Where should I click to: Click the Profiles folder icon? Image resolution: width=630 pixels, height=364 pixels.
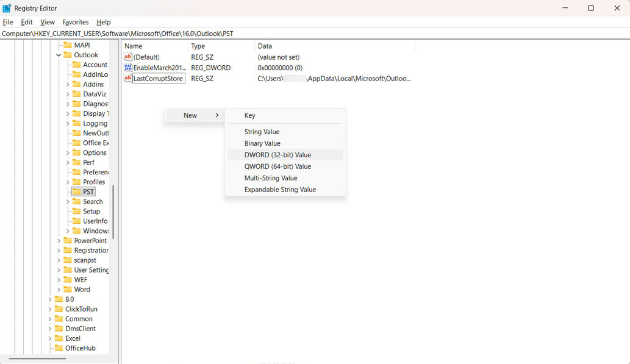point(76,182)
